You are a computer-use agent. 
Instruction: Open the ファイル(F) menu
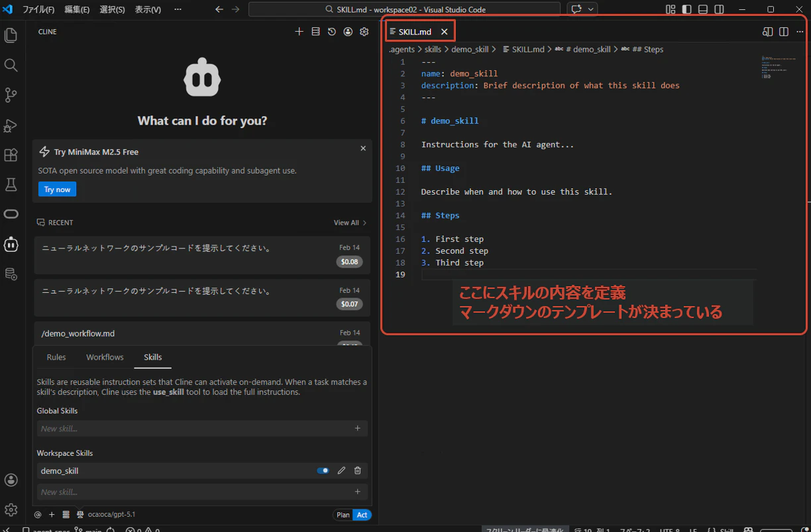[38, 10]
